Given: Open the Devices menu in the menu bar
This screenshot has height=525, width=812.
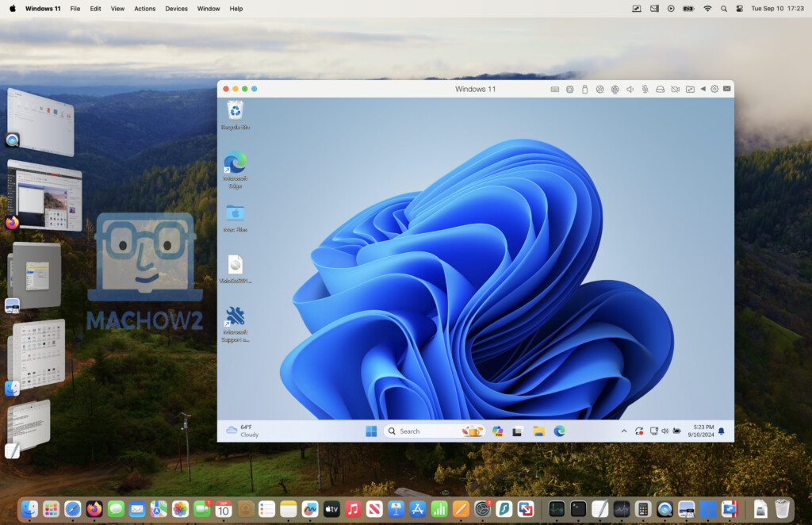Looking at the screenshot, I should click(176, 9).
